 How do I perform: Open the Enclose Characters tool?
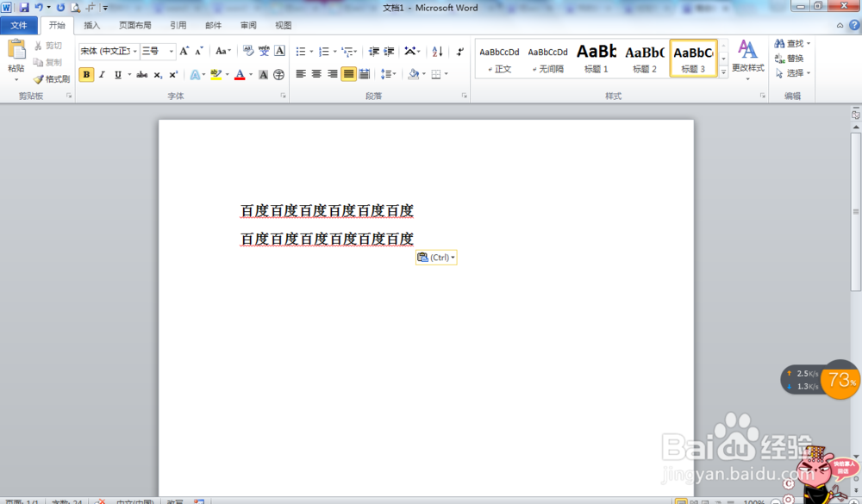pyautogui.click(x=278, y=75)
